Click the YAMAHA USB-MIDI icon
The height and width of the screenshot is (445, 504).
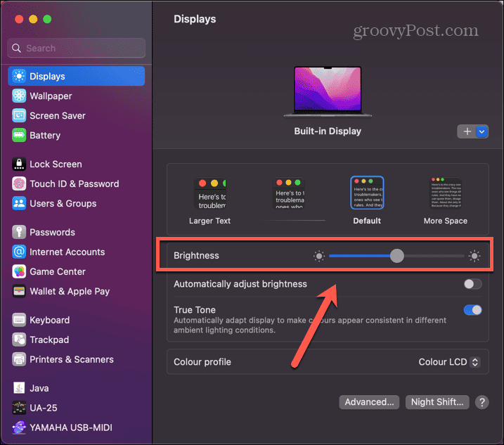(x=19, y=427)
